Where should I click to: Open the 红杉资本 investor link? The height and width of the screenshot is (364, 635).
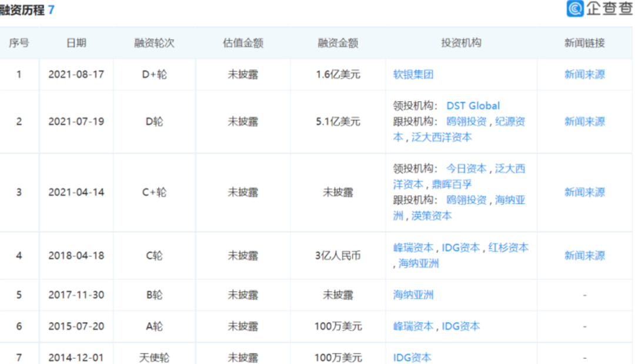tap(508, 248)
